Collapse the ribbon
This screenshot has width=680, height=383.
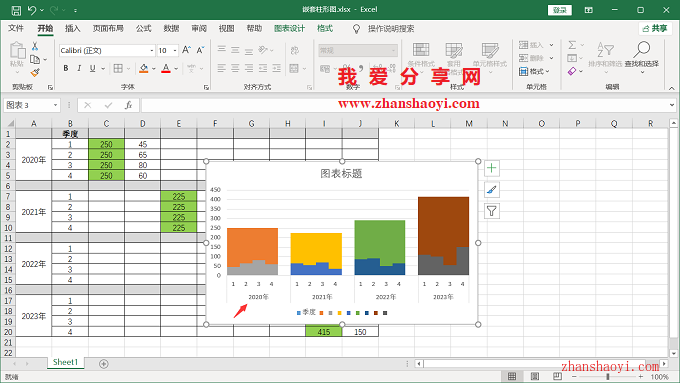pyautogui.click(x=671, y=88)
